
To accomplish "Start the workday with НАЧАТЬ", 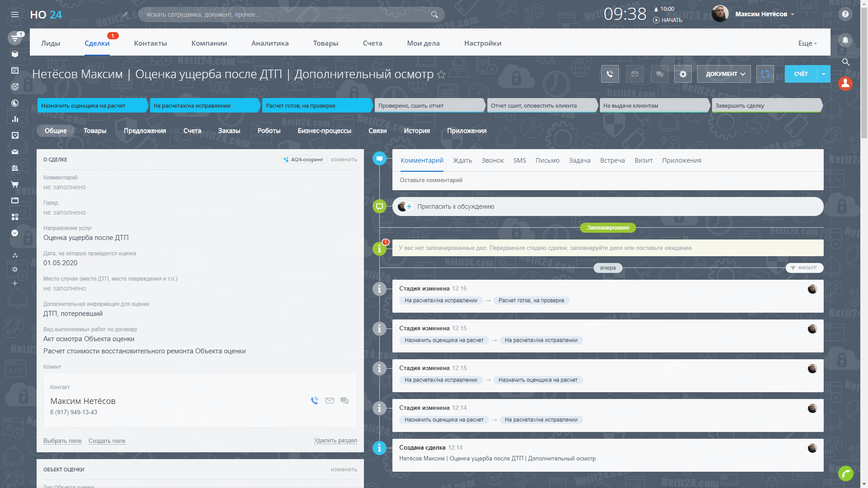I will tap(668, 20).
